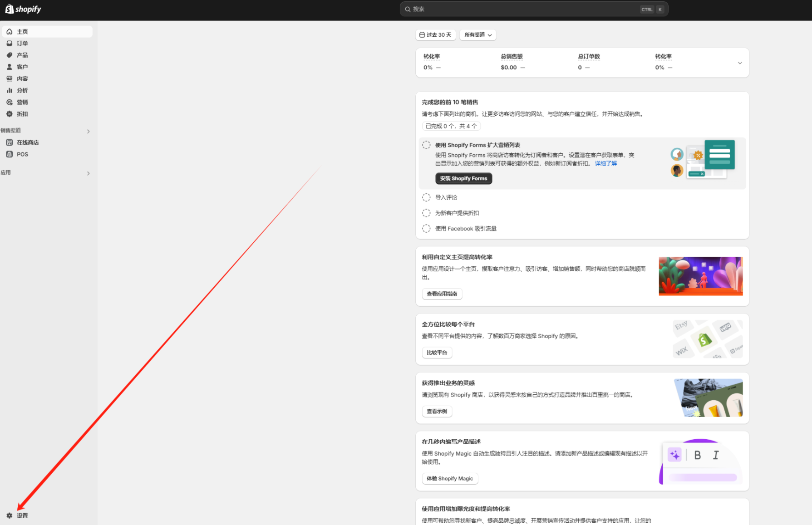Open the 折扣 menu item
Screen dimensions: 812x525
tap(47, 114)
